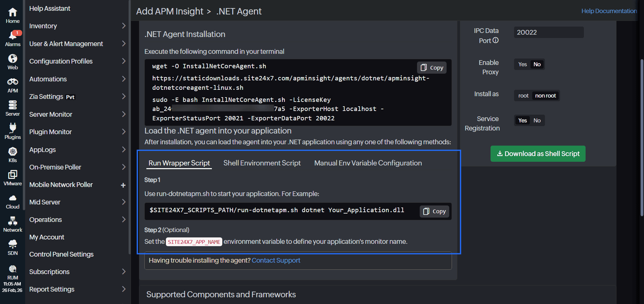Edit the IPC Data Port value field
Viewport: 644px width, 304px height.
tap(548, 32)
